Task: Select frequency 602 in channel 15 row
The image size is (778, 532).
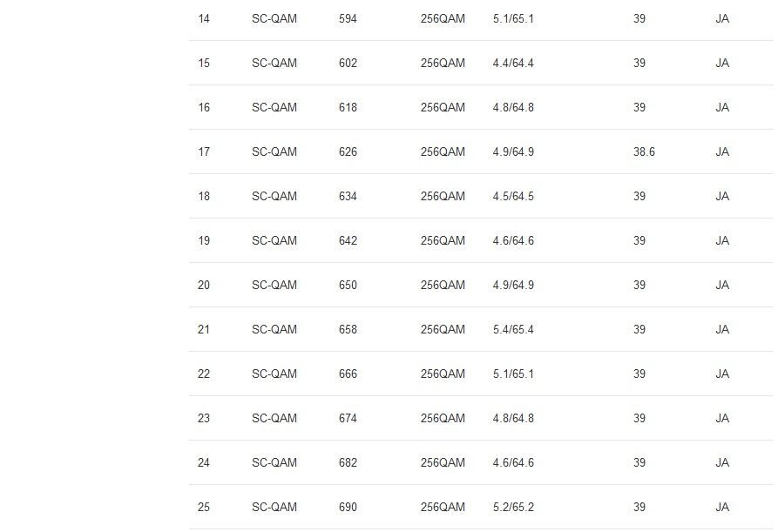Action: (348, 63)
